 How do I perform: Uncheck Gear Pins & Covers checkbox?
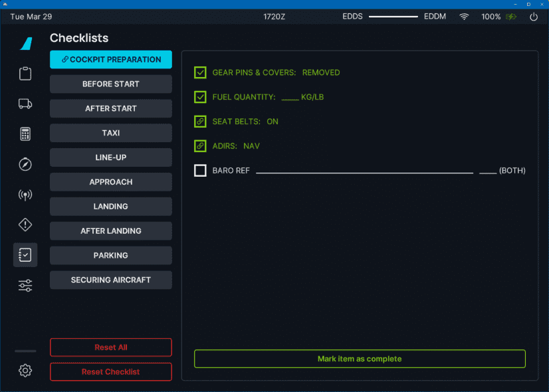tap(200, 72)
